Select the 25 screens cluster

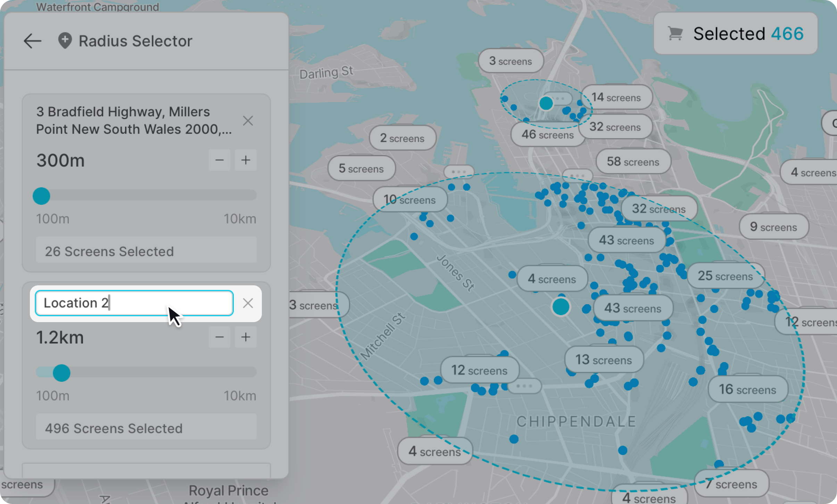[x=726, y=276]
